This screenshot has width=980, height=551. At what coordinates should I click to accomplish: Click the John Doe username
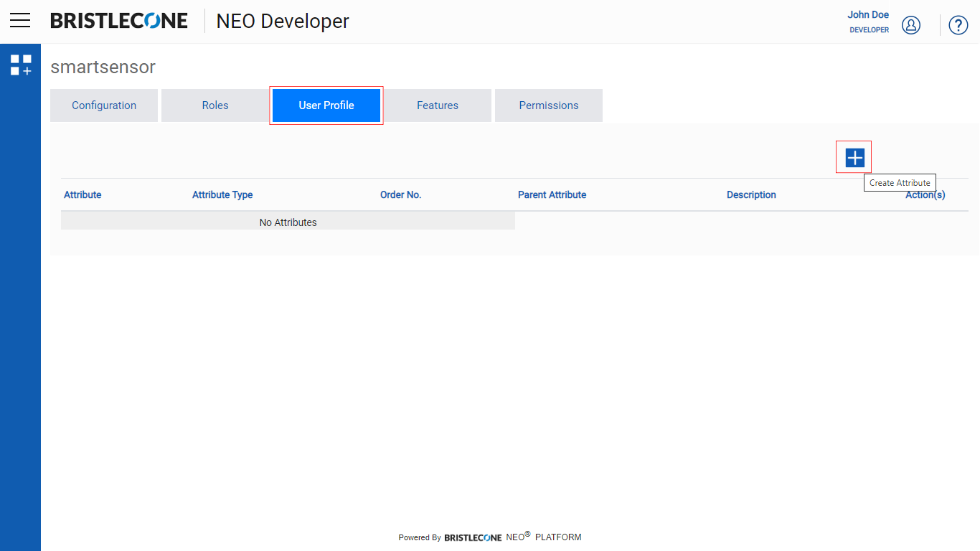click(868, 14)
